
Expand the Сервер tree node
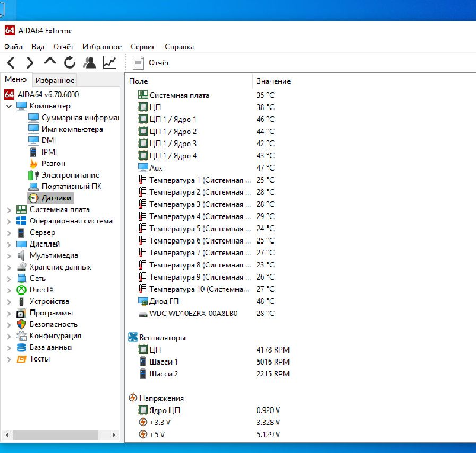[x=9, y=233]
